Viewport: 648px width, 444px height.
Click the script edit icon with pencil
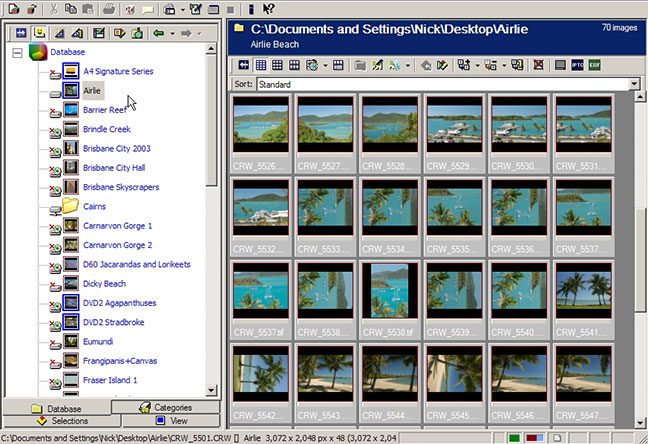pyautogui.click(x=195, y=9)
